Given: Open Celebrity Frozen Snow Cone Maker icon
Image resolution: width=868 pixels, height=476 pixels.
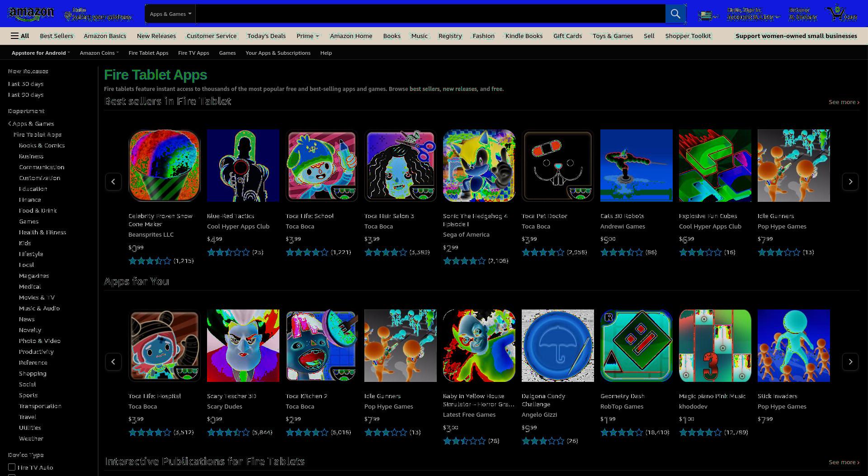Looking at the screenshot, I should 165,166.
